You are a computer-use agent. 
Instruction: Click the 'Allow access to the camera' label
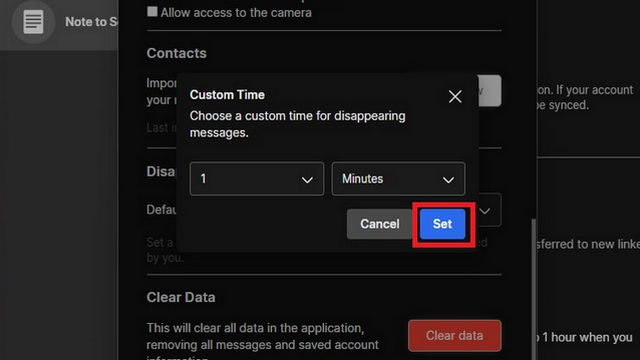[236, 13]
